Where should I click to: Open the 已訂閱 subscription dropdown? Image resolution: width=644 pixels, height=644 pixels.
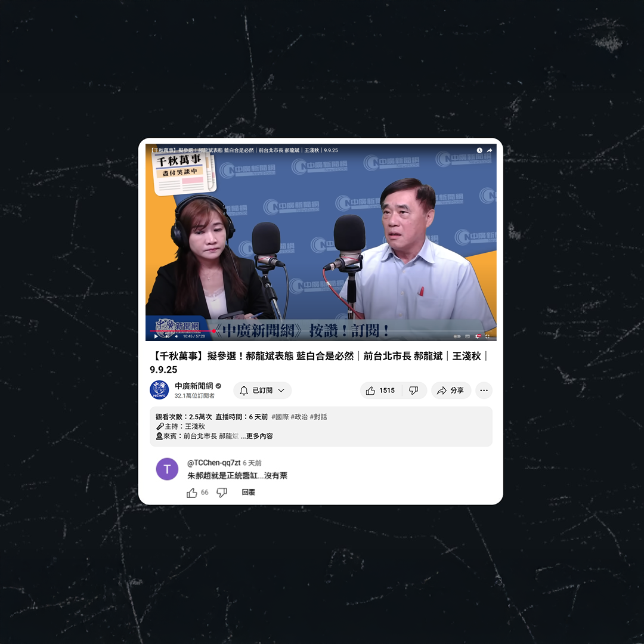coord(262,390)
